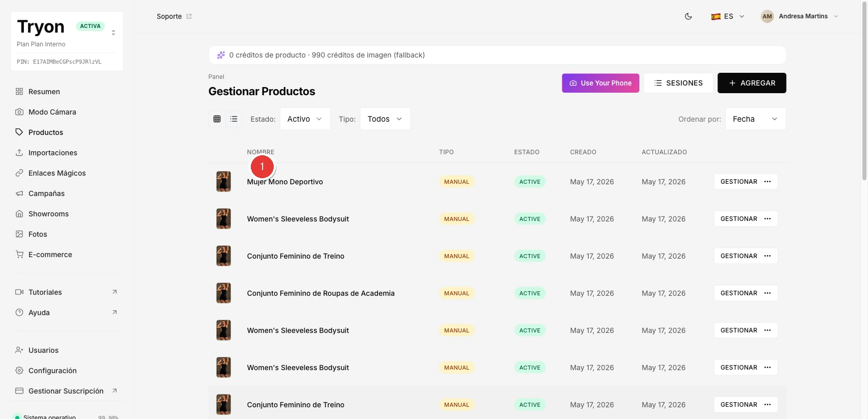Open the ES language selector

click(728, 16)
